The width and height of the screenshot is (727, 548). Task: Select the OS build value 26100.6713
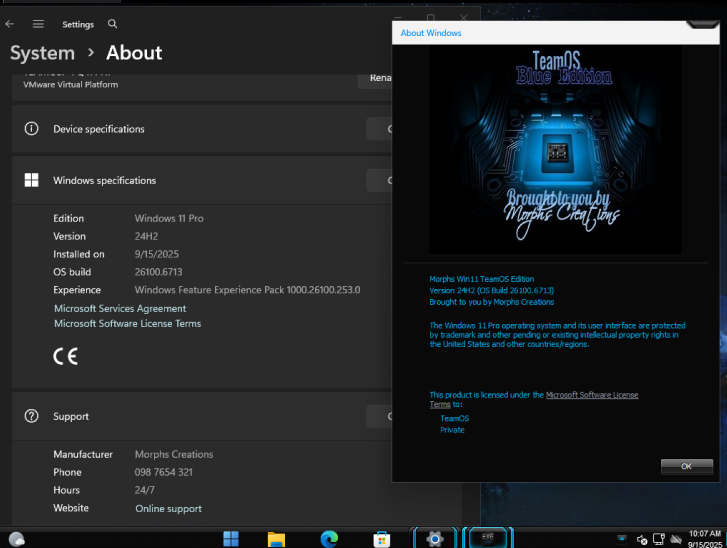(159, 272)
